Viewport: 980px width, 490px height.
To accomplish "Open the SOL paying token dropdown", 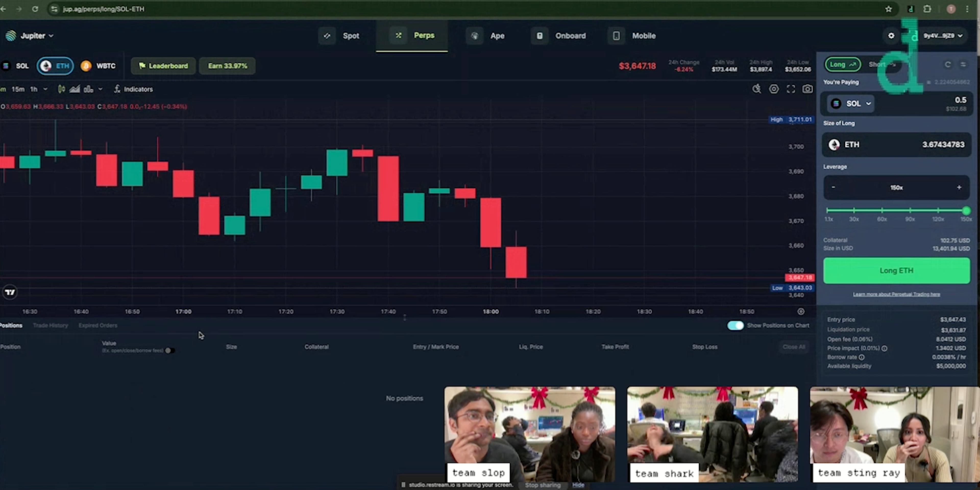I will (850, 103).
